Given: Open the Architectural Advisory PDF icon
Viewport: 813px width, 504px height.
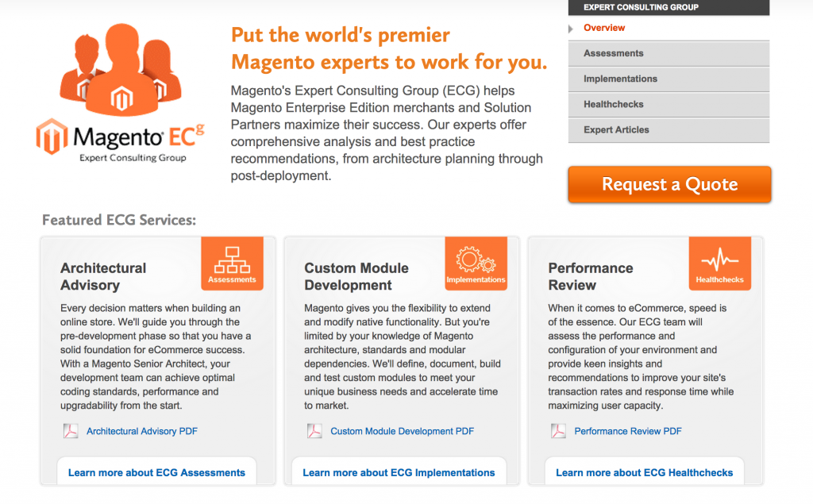Looking at the screenshot, I should click(71, 431).
